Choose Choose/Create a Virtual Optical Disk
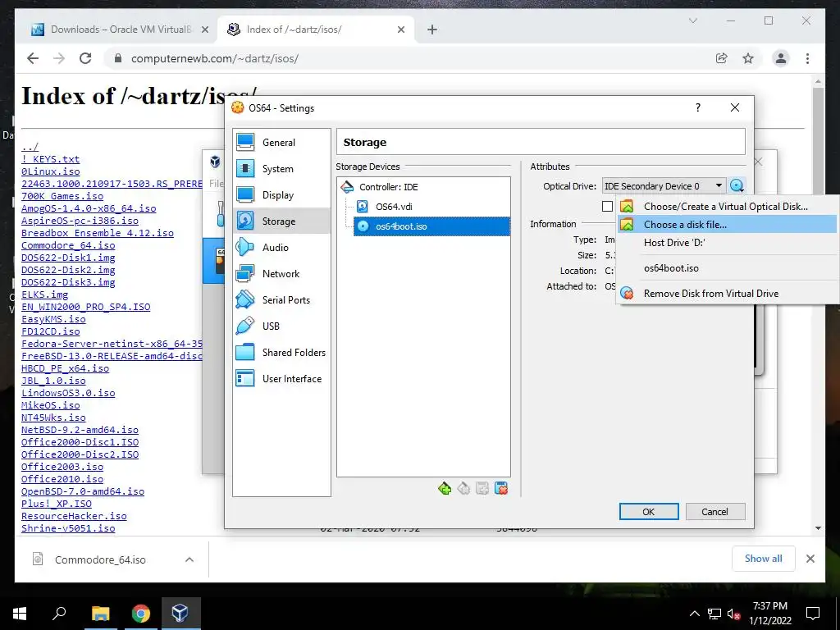Image resolution: width=840 pixels, height=630 pixels. (728, 206)
